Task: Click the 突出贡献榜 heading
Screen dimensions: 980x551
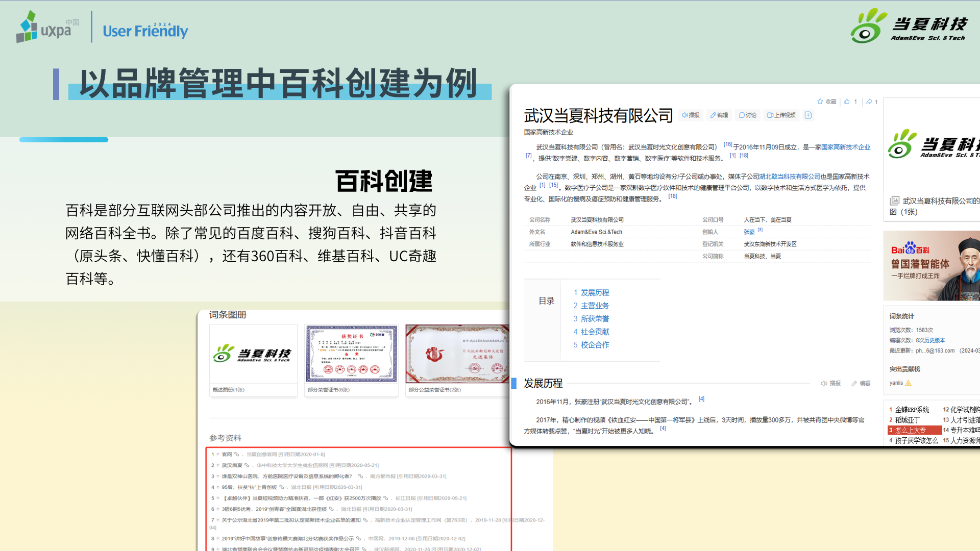Action: 904,369
